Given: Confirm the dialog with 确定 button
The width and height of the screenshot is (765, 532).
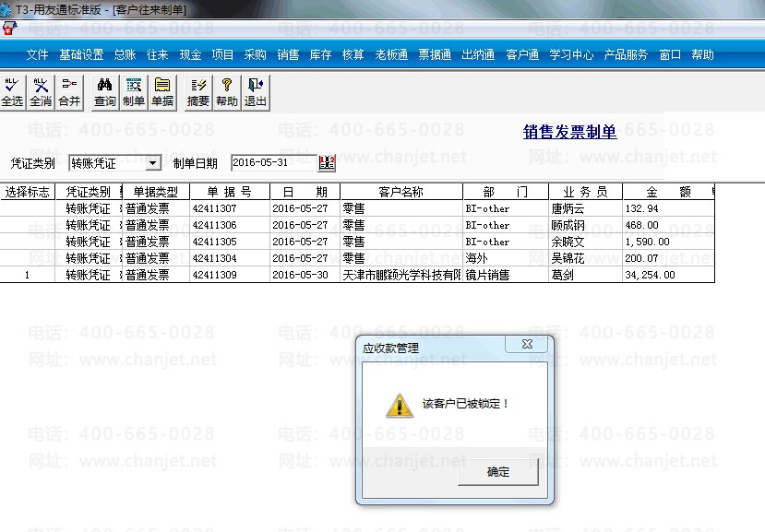Looking at the screenshot, I should (x=498, y=471).
